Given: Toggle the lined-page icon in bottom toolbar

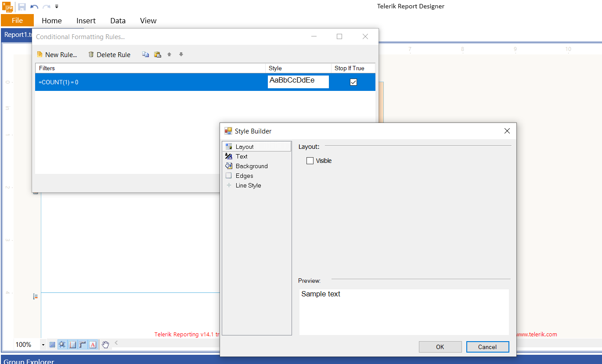Looking at the screenshot, I should coord(72,345).
